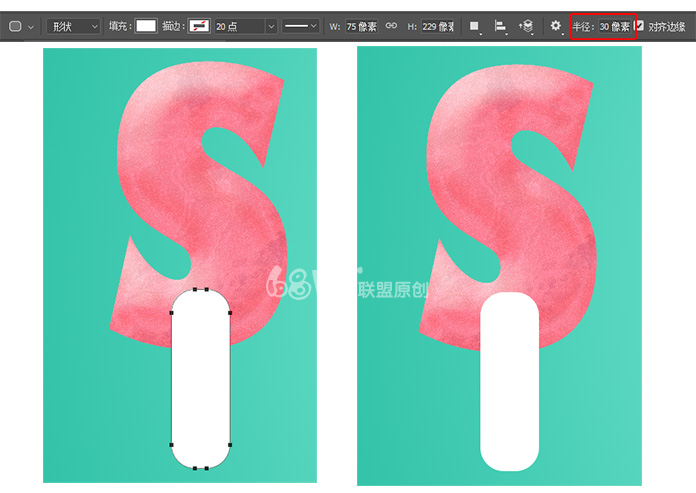This screenshot has width=696, height=493.
Task: Toggle the link width and height icon
Action: [x=391, y=26]
